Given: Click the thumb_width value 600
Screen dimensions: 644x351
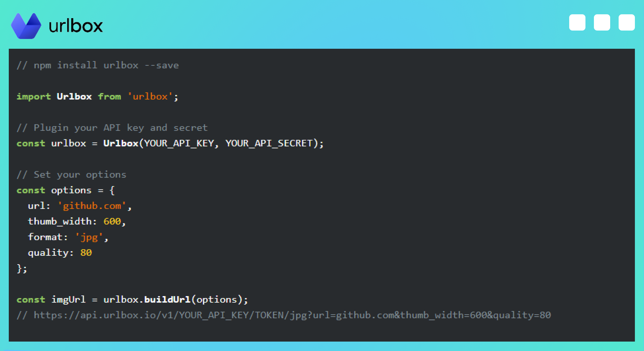Looking at the screenshot, I should (112, 221).
